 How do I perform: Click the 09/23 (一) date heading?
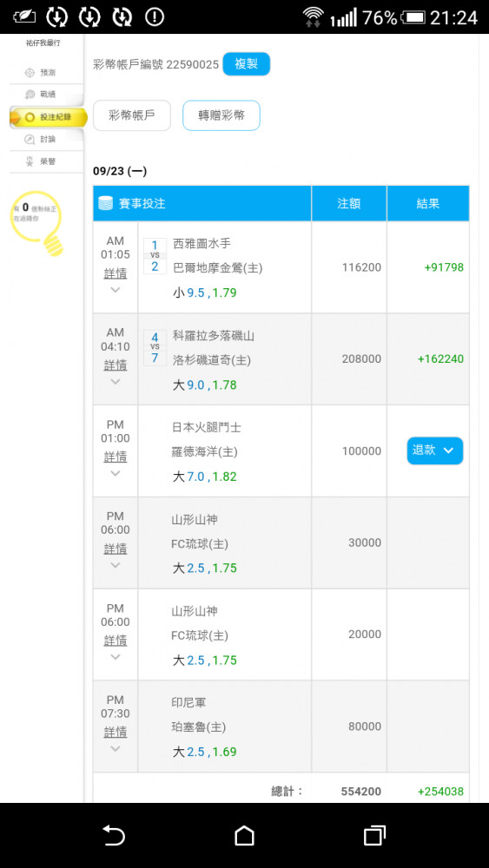(120, 171)
